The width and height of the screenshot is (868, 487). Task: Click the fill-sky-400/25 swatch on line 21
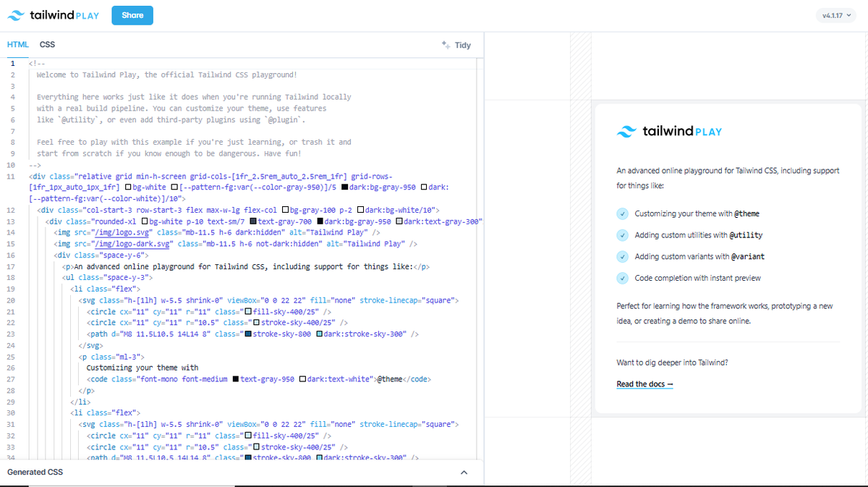click(248, 311)
